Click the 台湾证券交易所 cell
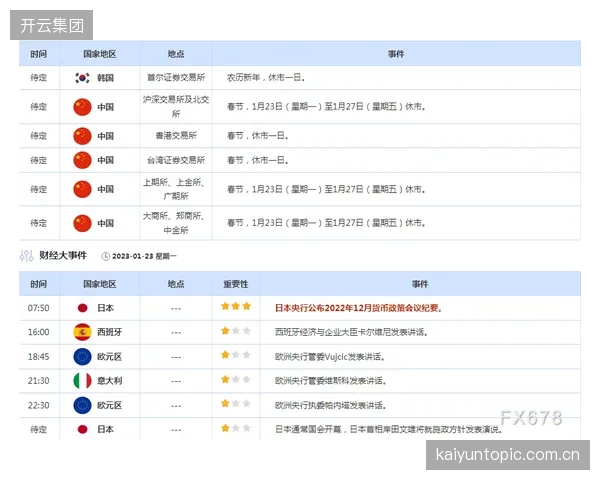600x480 pixels. 176,160
